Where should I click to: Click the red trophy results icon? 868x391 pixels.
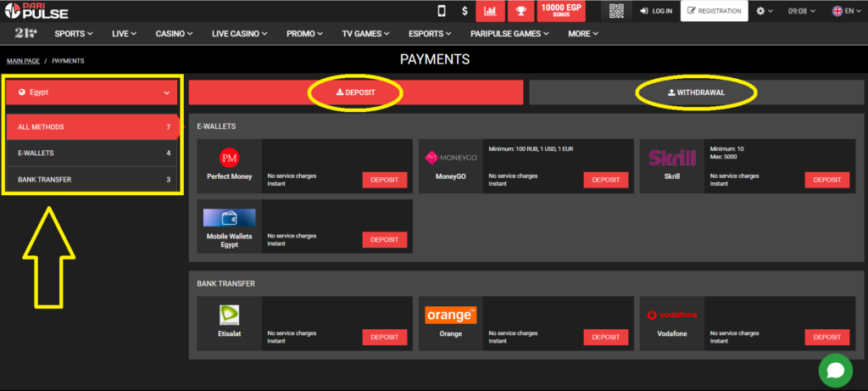[520, 11]
